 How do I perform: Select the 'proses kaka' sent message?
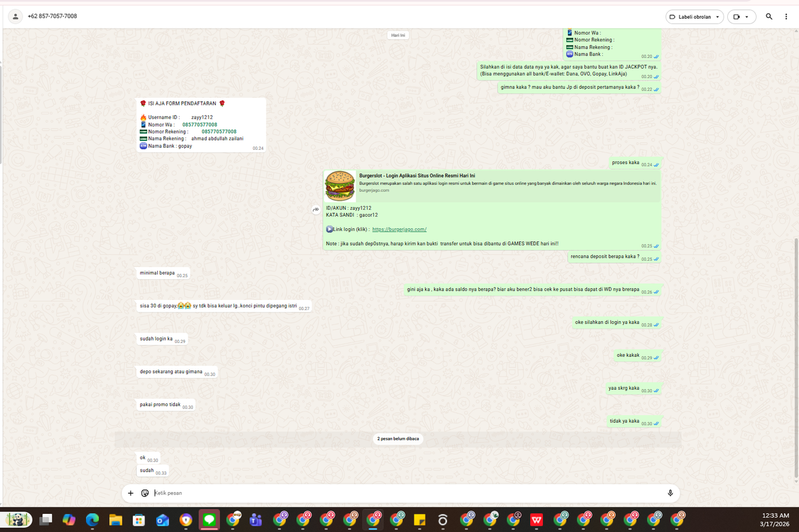coord(635,163)
